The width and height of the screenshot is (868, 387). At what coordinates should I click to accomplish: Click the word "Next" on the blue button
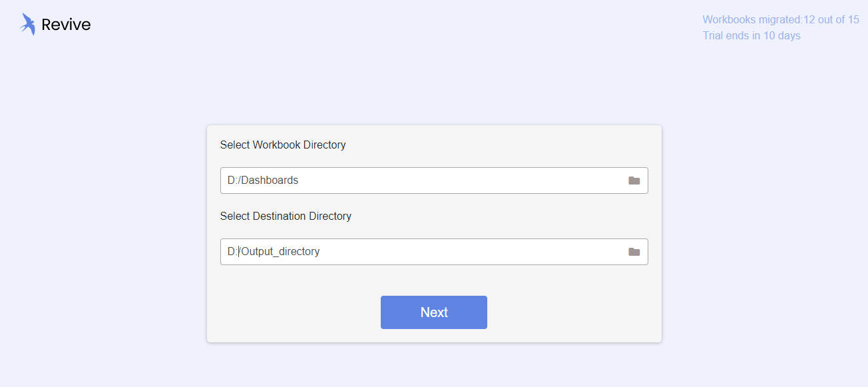[x=434, y=312]
